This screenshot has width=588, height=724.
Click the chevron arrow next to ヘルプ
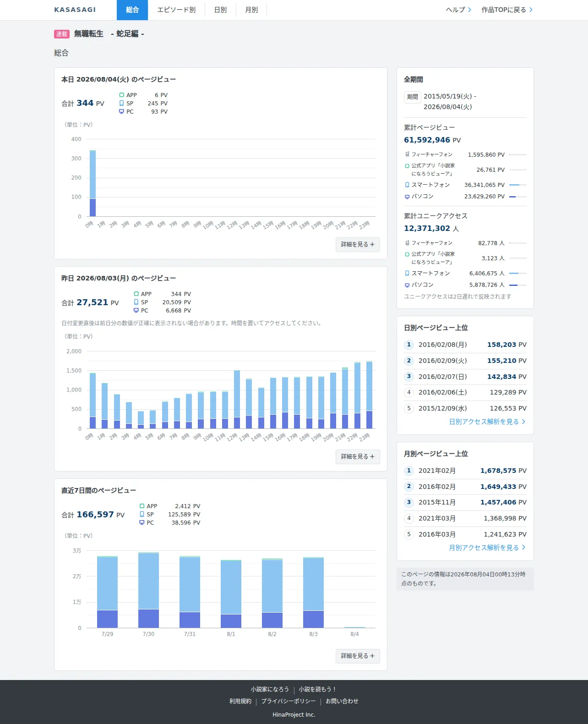[x=469, y=10]
